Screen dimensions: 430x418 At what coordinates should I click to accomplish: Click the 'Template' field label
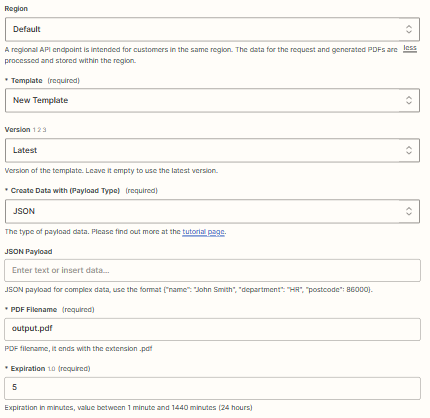(x=27, y=81)
